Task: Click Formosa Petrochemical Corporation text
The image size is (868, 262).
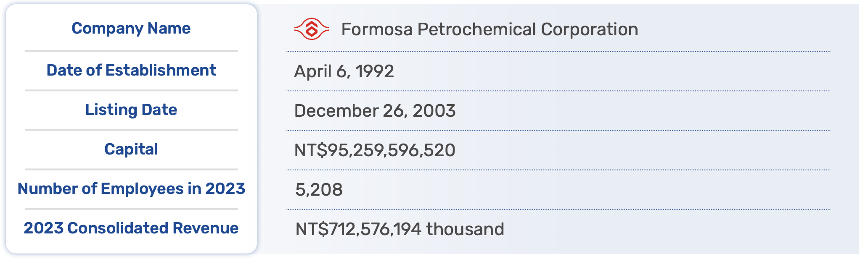Action: (490, 29)
